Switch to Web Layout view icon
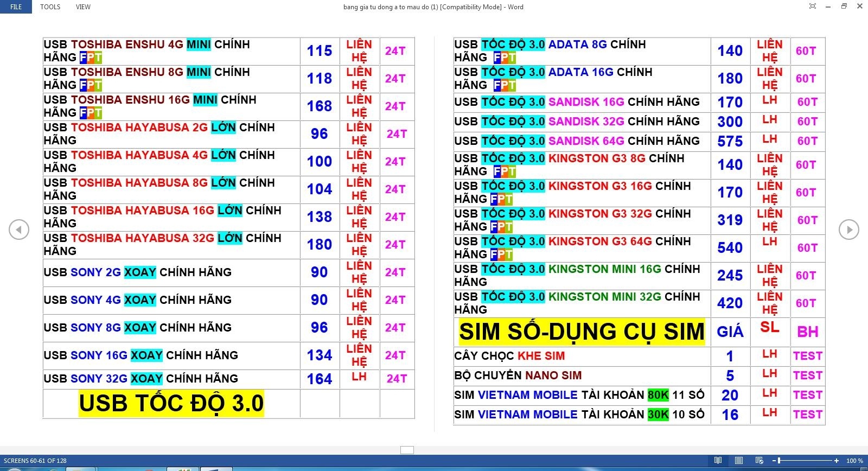 point(759,461)
